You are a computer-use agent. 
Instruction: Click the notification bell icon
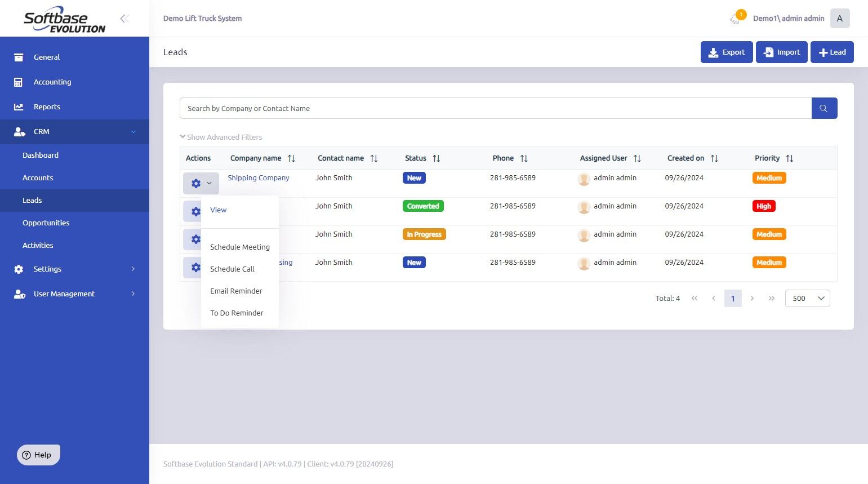735,19
